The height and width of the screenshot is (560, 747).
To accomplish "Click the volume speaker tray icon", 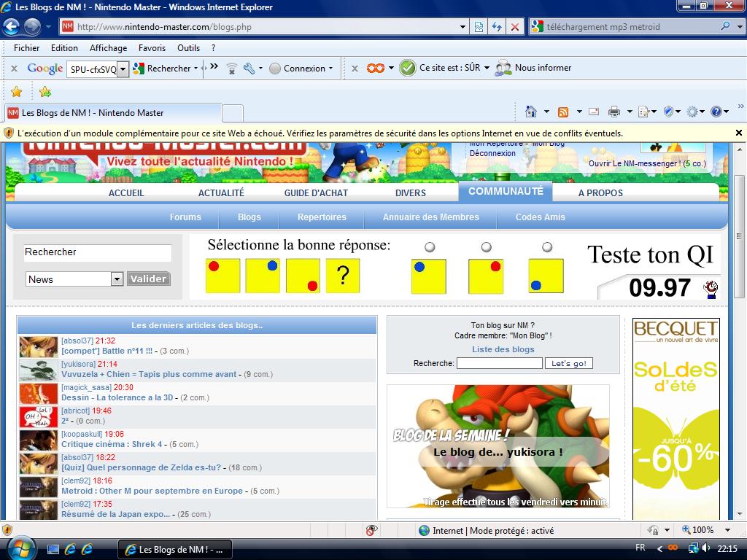I will click(x=705, y=548).
